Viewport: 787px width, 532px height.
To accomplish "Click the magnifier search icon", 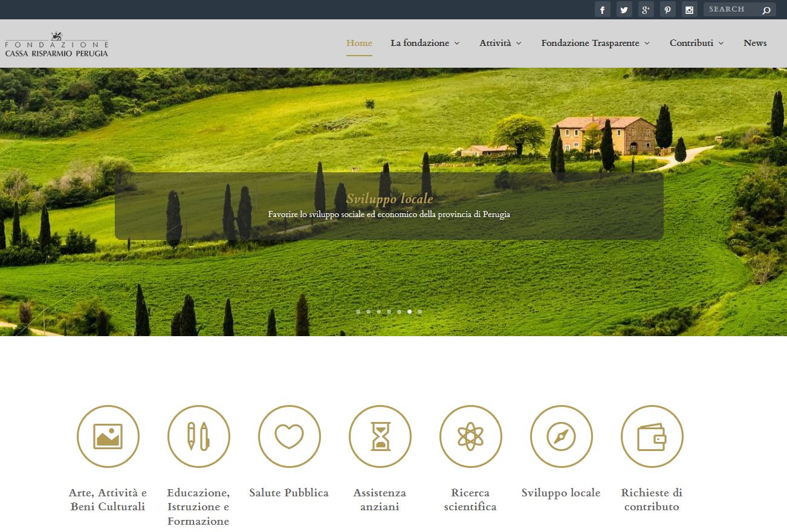I will point(766,10).
